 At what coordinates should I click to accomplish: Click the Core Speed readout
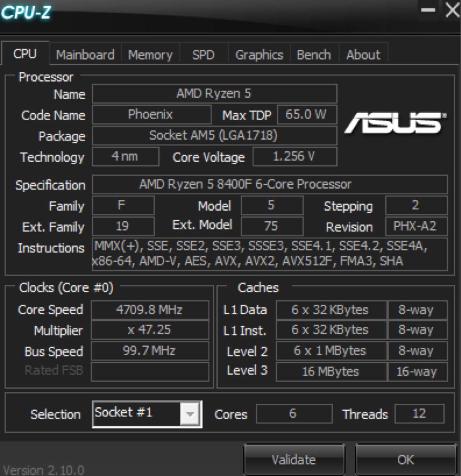pyautogui.click(x=150, y=310)
